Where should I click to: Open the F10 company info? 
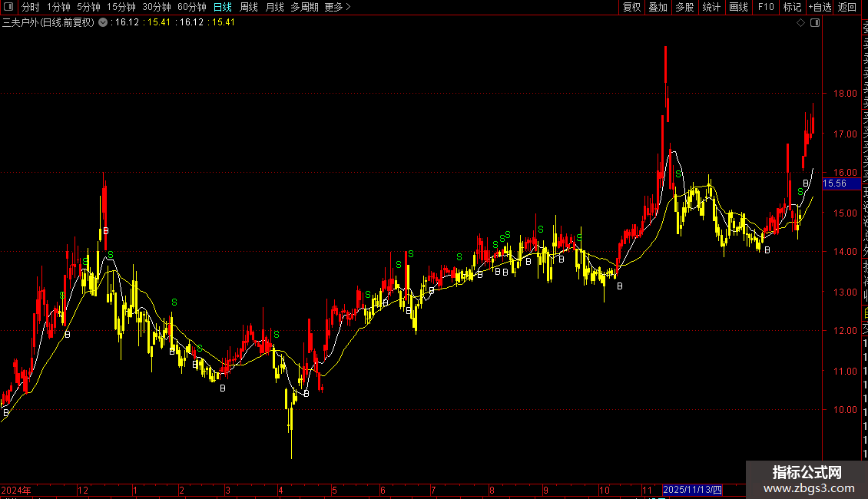pos(766,7)
